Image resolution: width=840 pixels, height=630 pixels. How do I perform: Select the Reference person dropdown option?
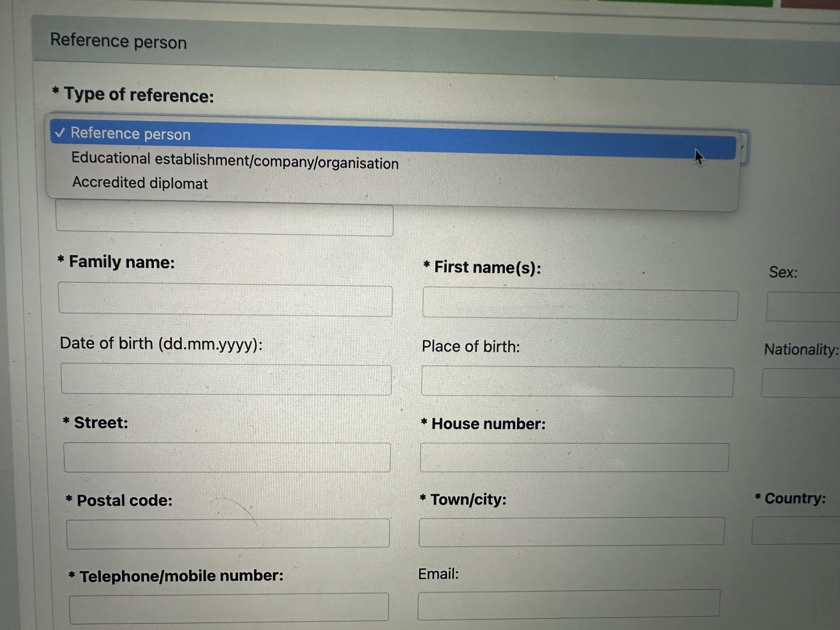click(x=131, y=134)
